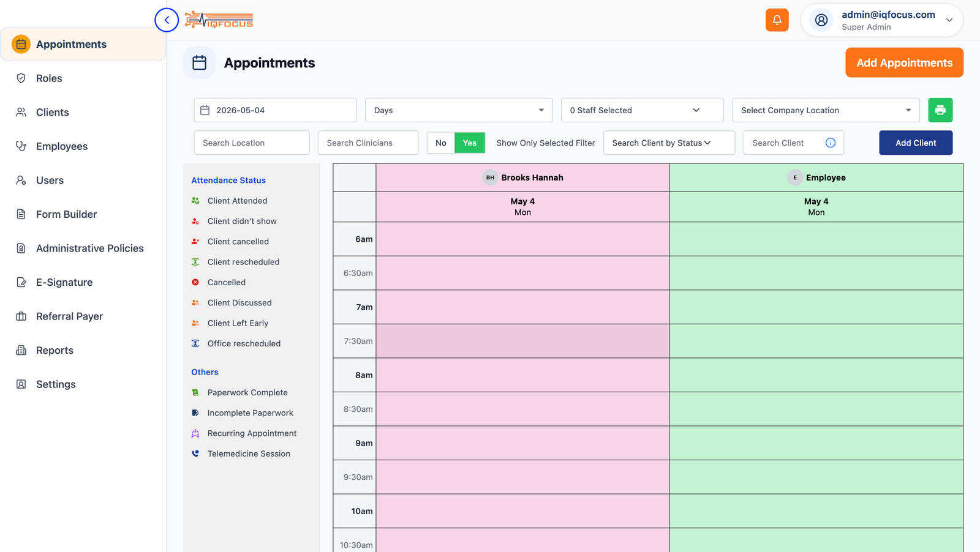This screenshot has height=552, width=980.
Task: Click Client cancelled status label
Action: pyautogui.click(x=238, y=242)
